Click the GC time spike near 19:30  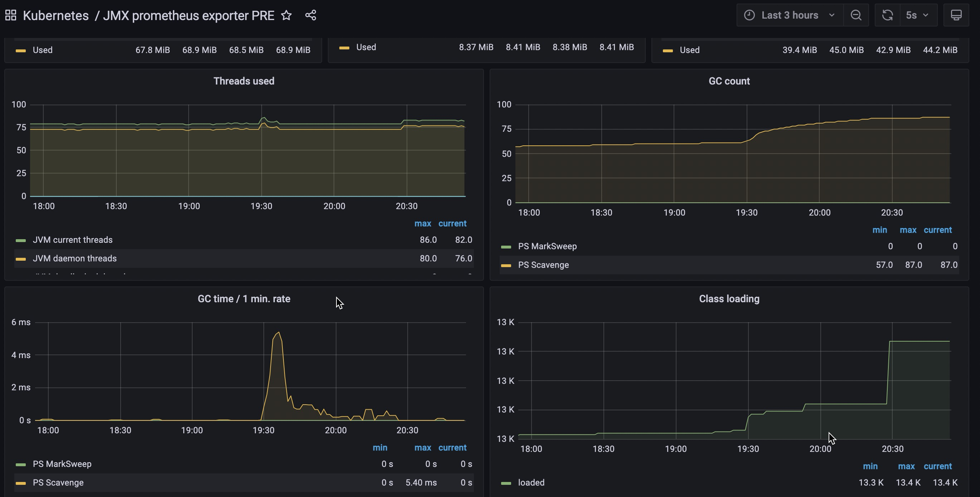click(278, 333)
